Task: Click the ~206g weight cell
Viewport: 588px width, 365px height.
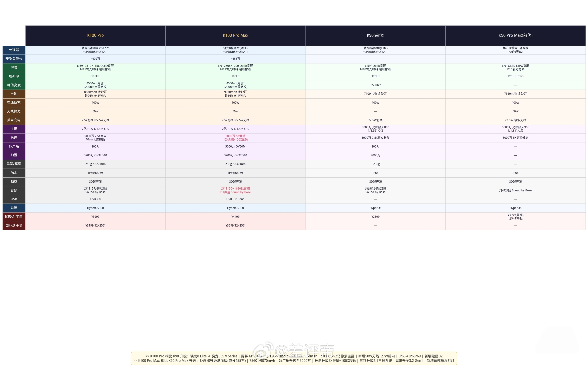Action: pos(375,164)
